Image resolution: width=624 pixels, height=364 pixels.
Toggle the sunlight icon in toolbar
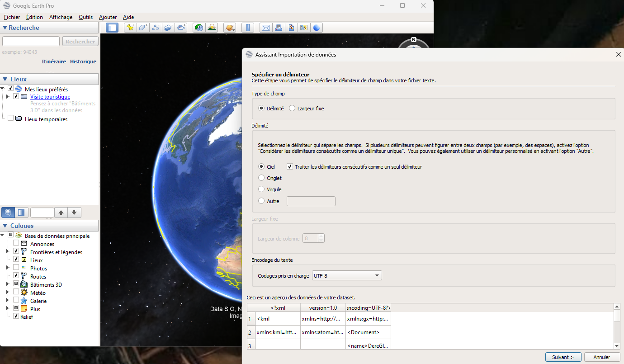(211, 28)
